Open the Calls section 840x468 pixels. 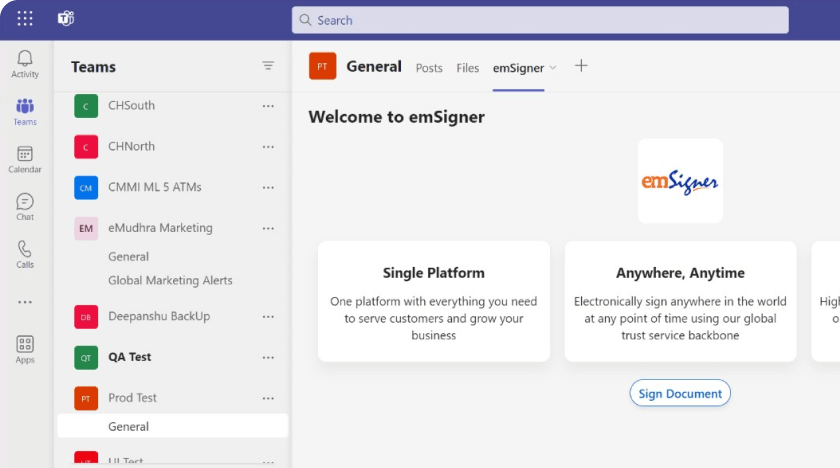[25, 254]
